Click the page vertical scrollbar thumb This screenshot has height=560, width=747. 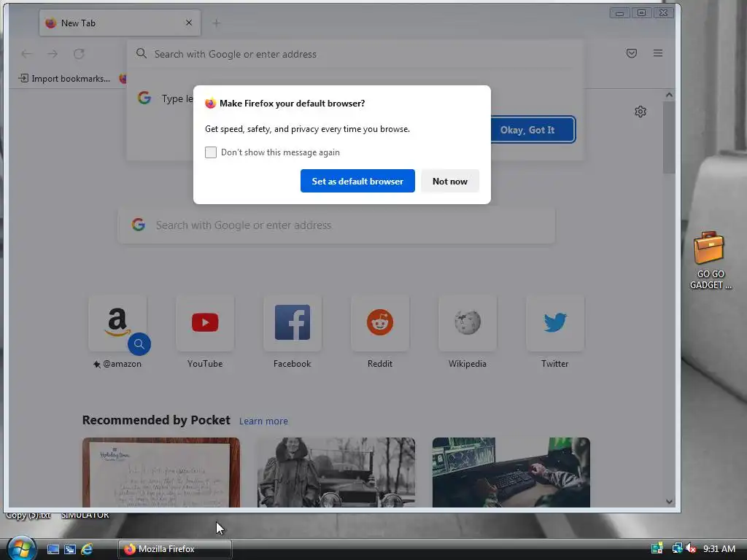pos(669,137)
